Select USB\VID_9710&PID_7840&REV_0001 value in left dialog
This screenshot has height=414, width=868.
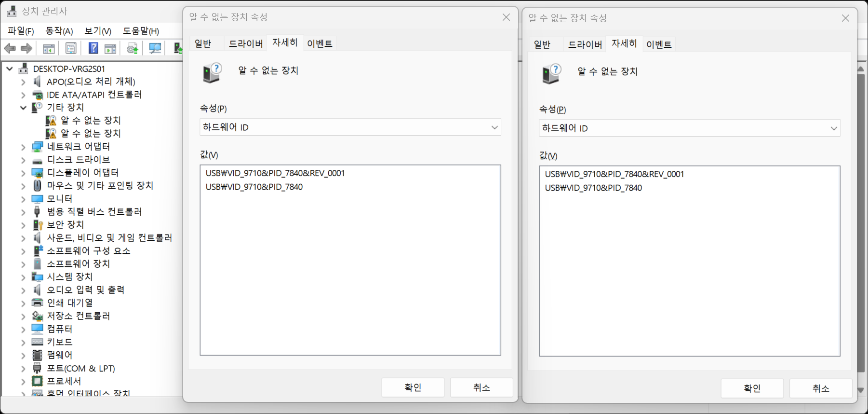pos(275,173)
